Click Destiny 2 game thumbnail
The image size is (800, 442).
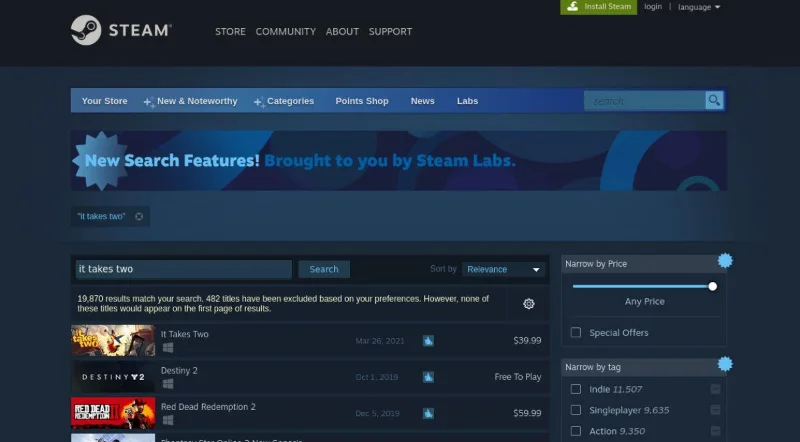click(113, 377)
